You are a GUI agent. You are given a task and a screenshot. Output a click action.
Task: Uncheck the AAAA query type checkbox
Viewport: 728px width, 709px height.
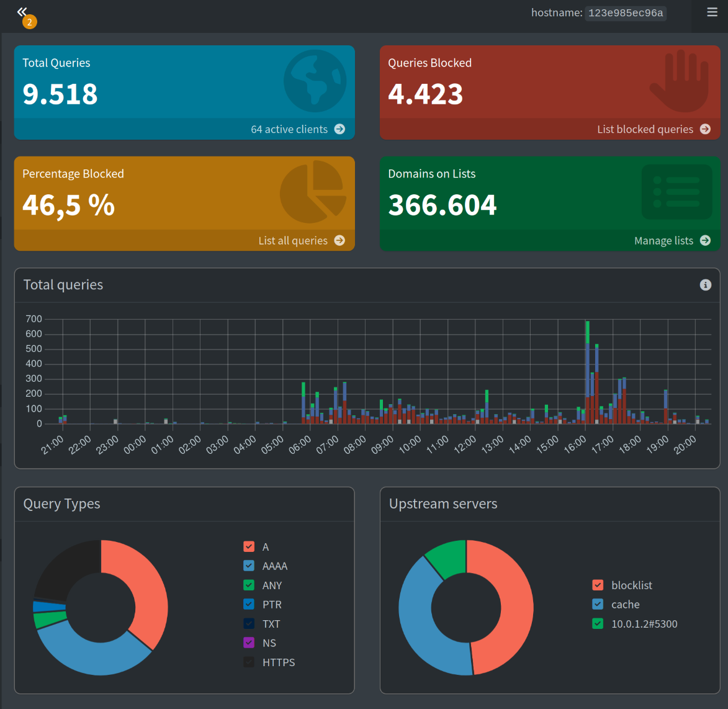point(249,566)
